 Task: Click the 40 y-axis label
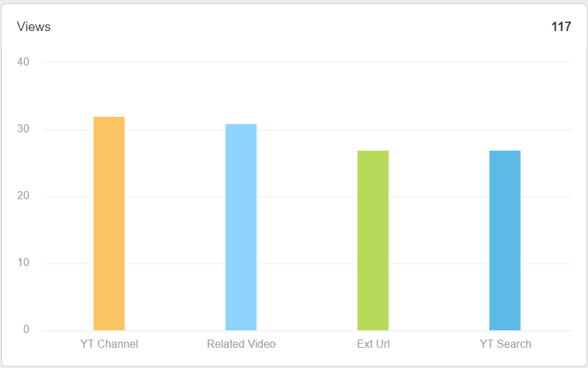[x=23, y=62]
